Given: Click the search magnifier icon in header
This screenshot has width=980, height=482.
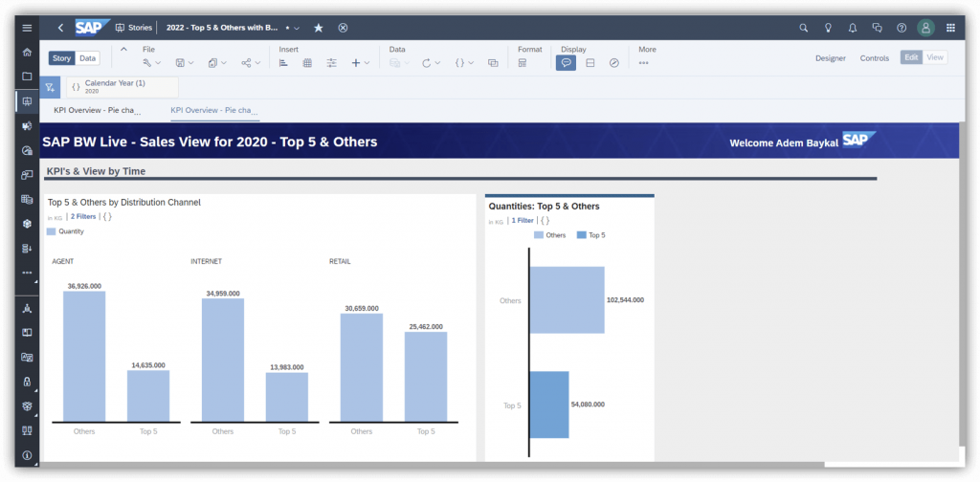Looking at the screenshot, I should point(804,28).
